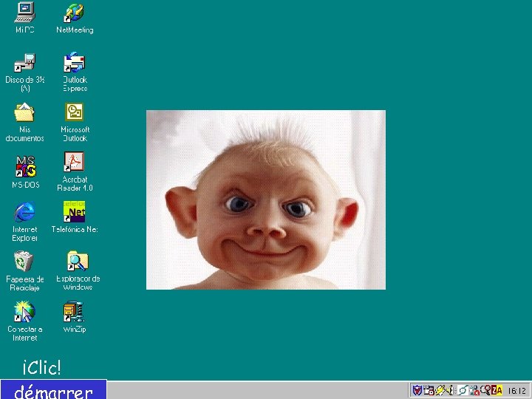
Task: Open the Papelera de Reciclaje
Action: (25, 262)
